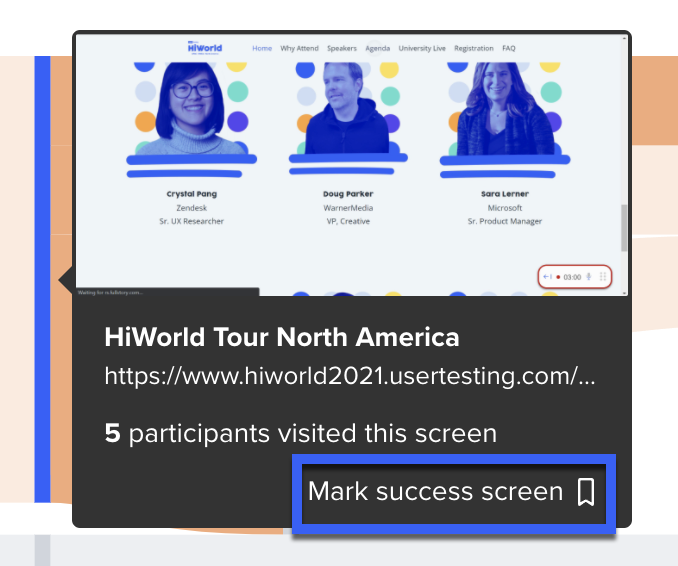The width and height of the screenshot is (678, 566).
Task: Click the red recording dot indicator
Action: pyautogui.click(x=558, y=277)
